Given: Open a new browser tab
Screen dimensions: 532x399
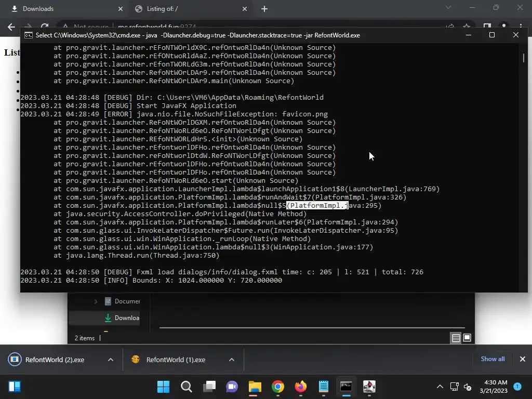Looking at the screenshot, I should pos(264,9).
